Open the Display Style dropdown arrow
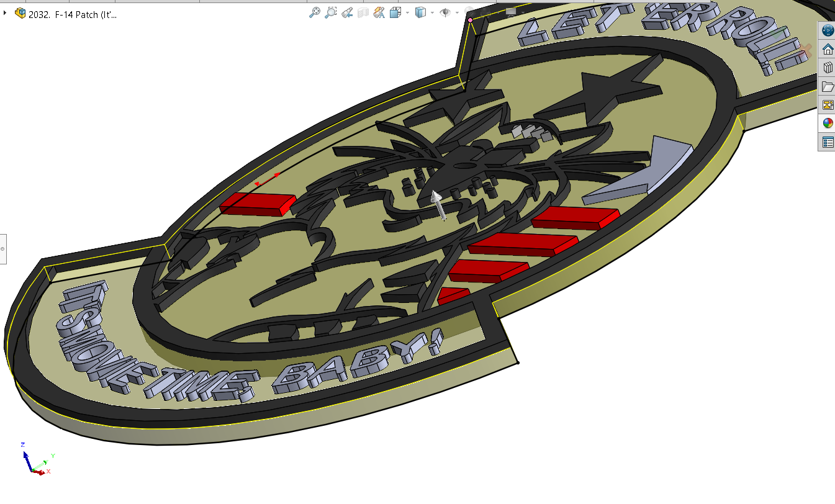This screenshot has height=504, width=835. coord(432,12)
